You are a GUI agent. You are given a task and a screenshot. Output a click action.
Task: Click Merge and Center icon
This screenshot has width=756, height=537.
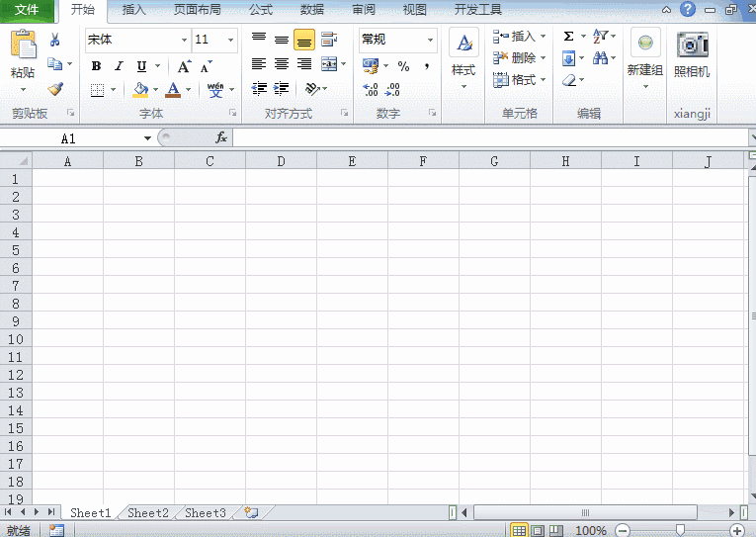click(329, 63)
